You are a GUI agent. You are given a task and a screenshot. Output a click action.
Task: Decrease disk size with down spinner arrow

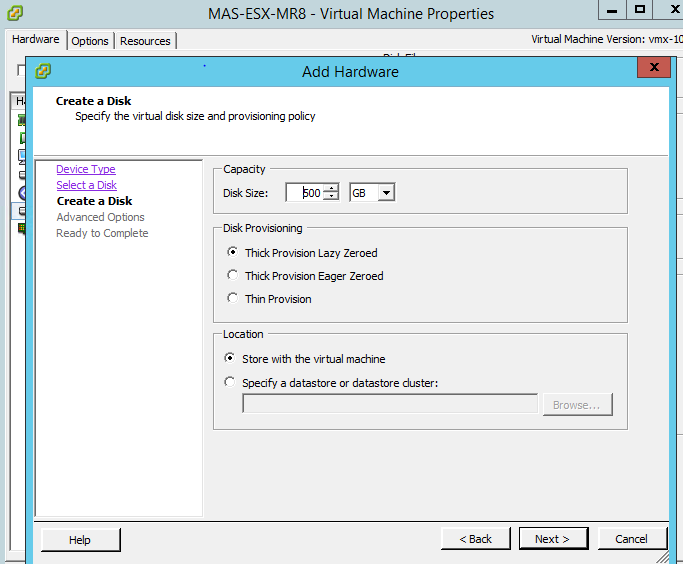(332, 196)
